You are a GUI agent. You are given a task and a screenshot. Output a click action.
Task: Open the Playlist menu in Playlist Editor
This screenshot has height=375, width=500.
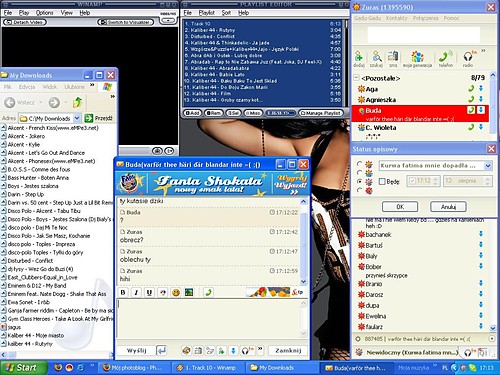[207, 13]
